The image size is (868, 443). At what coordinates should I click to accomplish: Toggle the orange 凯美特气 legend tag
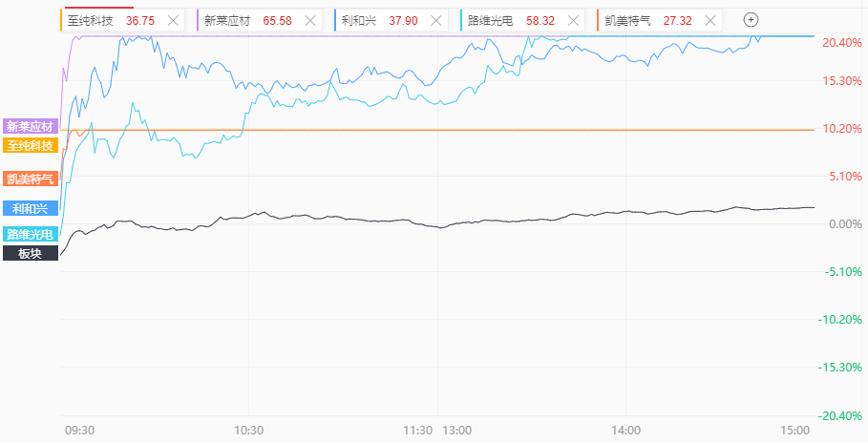click(32, 179)
